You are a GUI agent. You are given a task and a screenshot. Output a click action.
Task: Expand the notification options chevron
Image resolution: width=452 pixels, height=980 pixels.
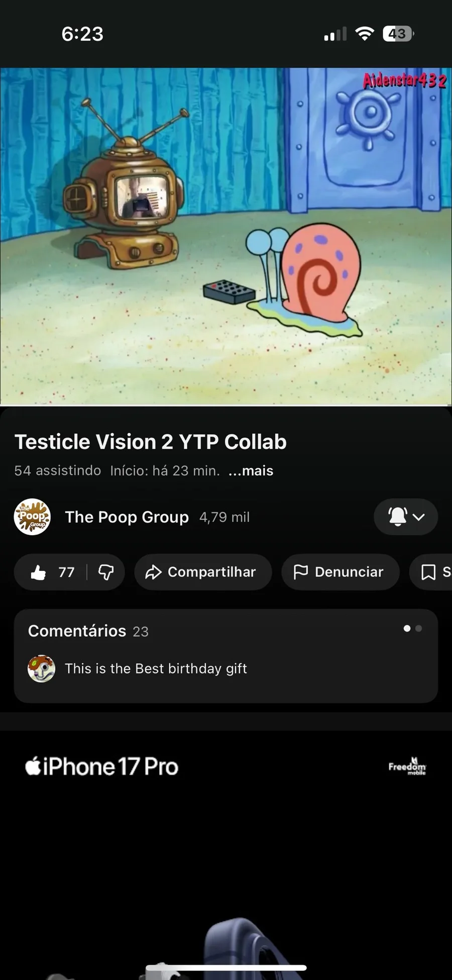click(419, 517)
